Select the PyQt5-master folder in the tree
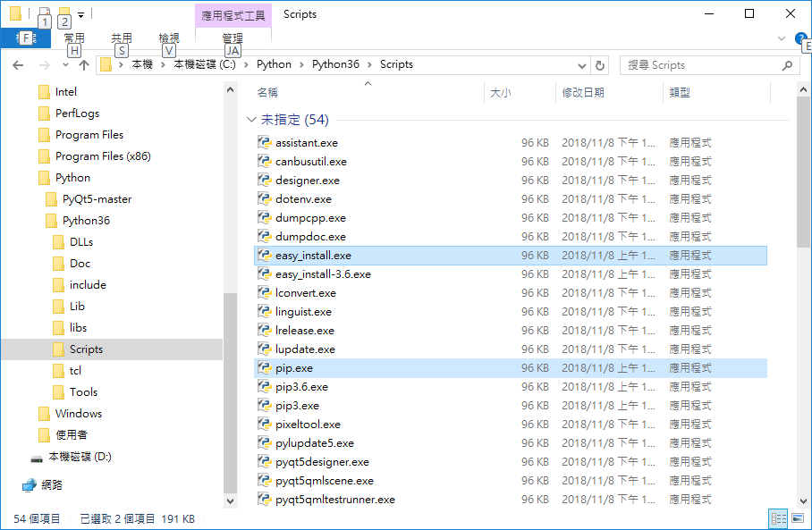 97,199
